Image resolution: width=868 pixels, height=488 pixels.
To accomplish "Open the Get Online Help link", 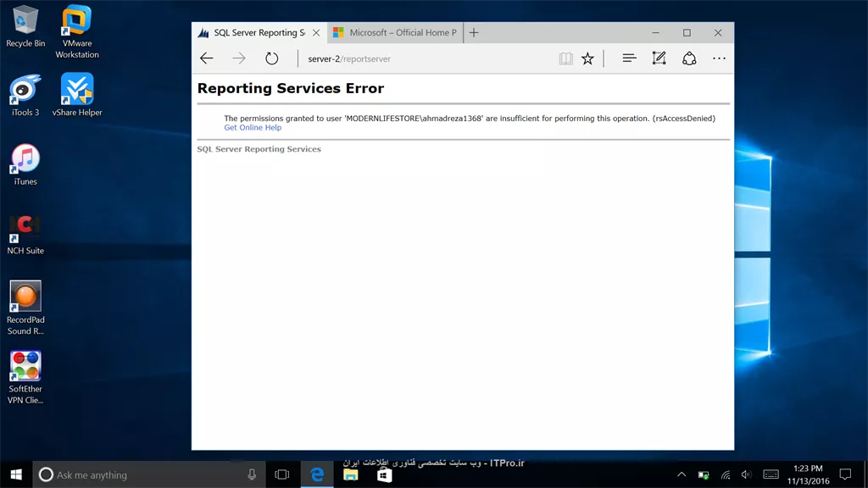I will point(253,127).
